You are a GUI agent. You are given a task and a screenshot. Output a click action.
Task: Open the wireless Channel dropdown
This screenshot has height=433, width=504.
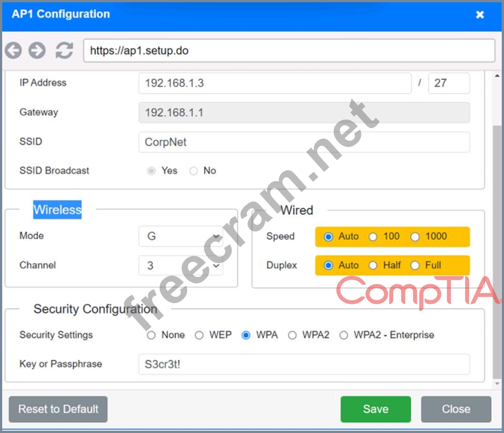click(181, 265)
